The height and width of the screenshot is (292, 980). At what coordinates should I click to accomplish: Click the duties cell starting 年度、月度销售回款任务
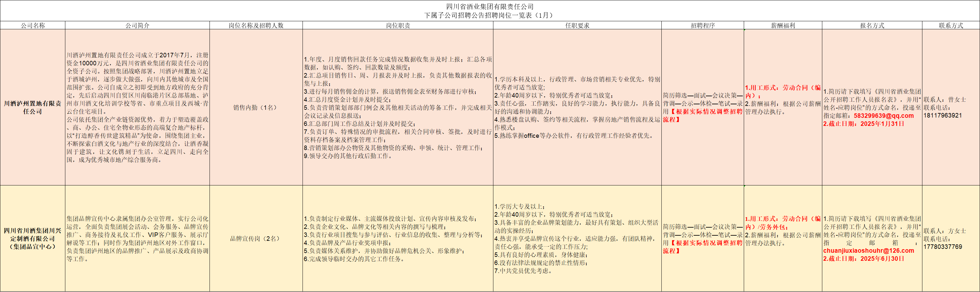tap(398, 107)
